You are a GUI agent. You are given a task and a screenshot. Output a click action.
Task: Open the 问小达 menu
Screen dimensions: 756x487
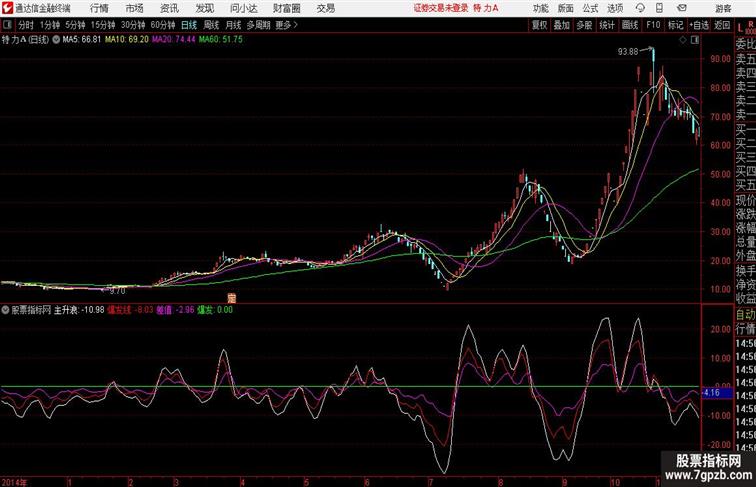point(243,8)
